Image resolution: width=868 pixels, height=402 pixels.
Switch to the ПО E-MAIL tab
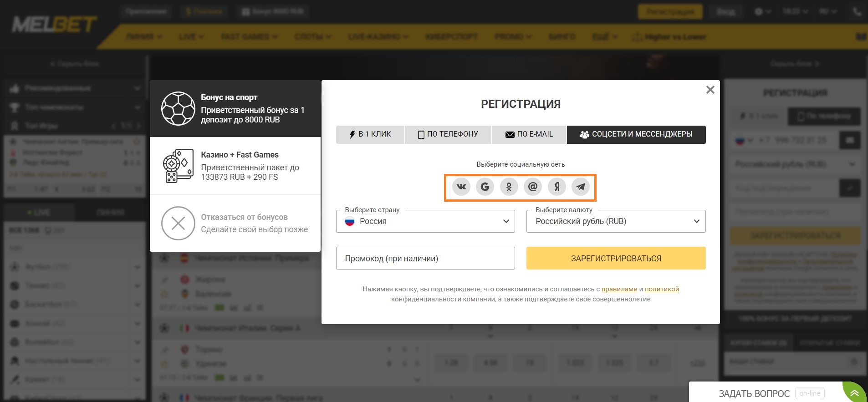pyautogui.click(x=529, y=134)
